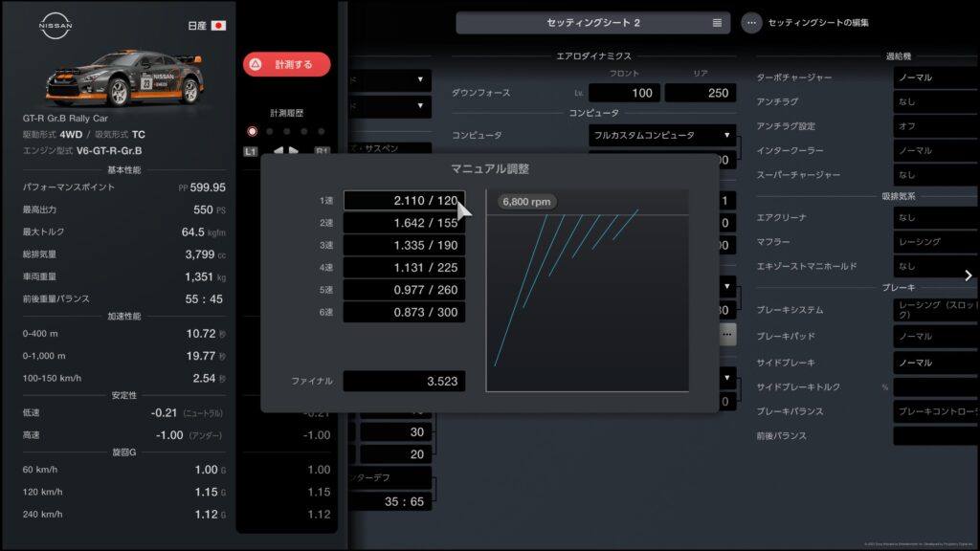Viewport: 980px width, 551px height.
Task: Click the 低速 stability value -0.21
Action: coord(164,413)
